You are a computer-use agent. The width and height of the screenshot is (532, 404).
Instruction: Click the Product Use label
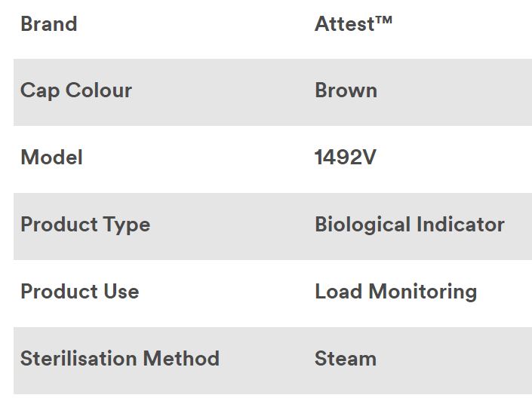tap(79, 292)
